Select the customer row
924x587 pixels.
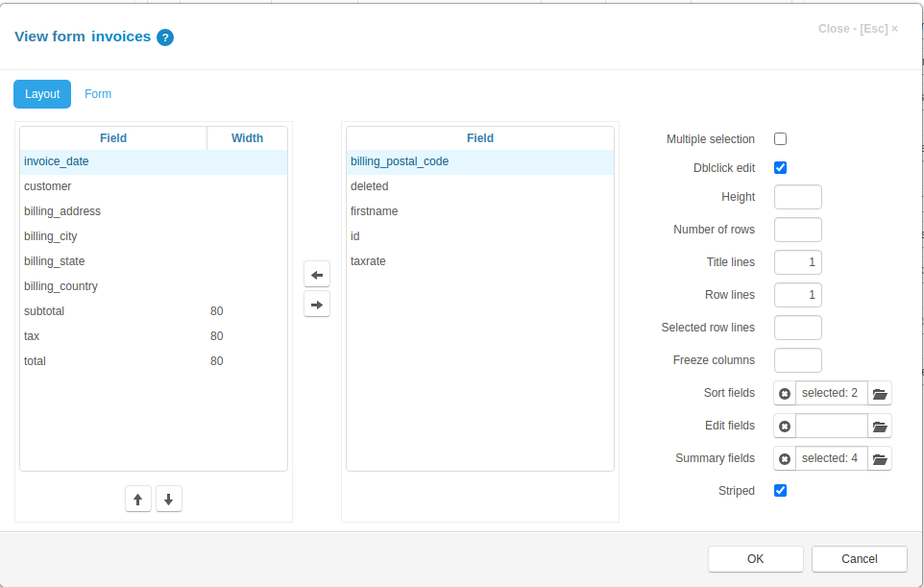coord(154,186)
